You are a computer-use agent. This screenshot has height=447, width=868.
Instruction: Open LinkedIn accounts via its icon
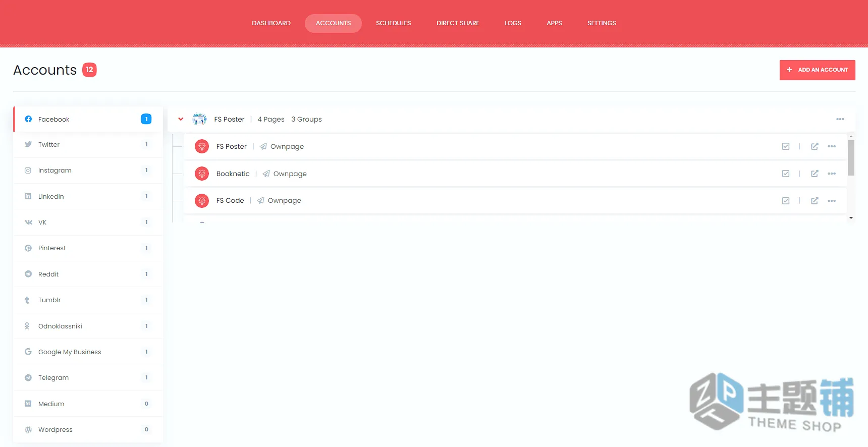coord(28,196)
